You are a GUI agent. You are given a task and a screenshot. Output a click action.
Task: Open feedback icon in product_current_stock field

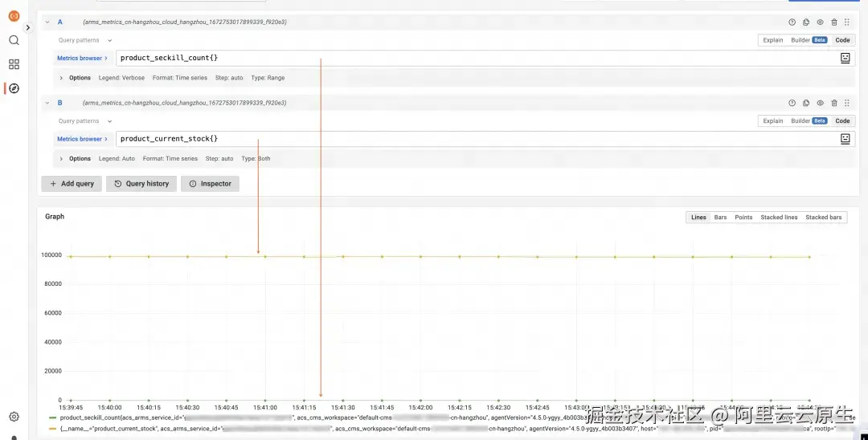[x=845, y=139]
